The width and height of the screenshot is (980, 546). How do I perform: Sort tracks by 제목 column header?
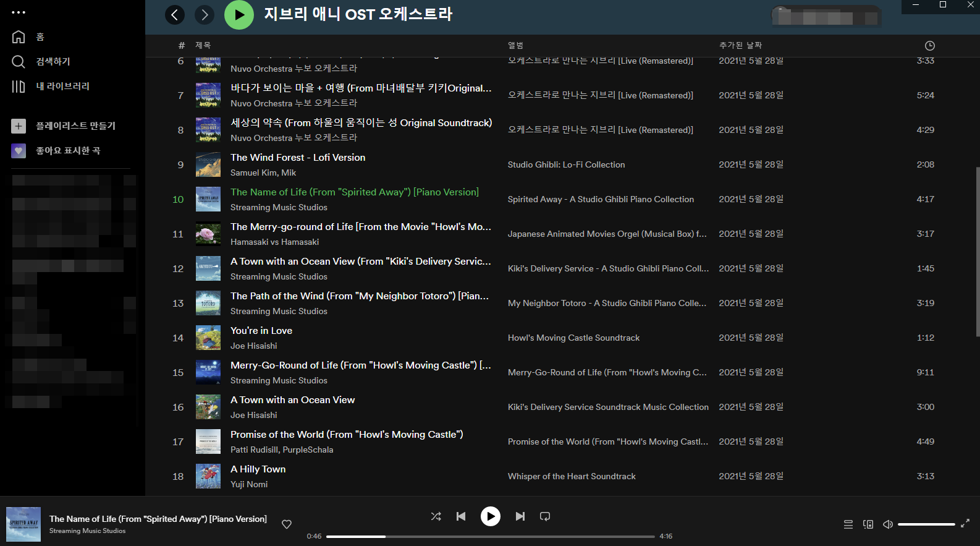[203, 46]
